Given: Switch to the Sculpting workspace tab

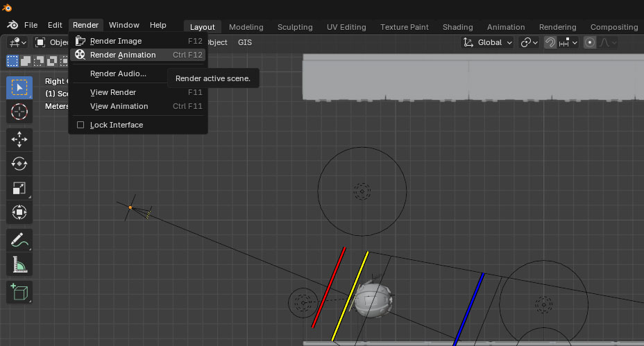Looking at the screenshot, I should point(295,27).
